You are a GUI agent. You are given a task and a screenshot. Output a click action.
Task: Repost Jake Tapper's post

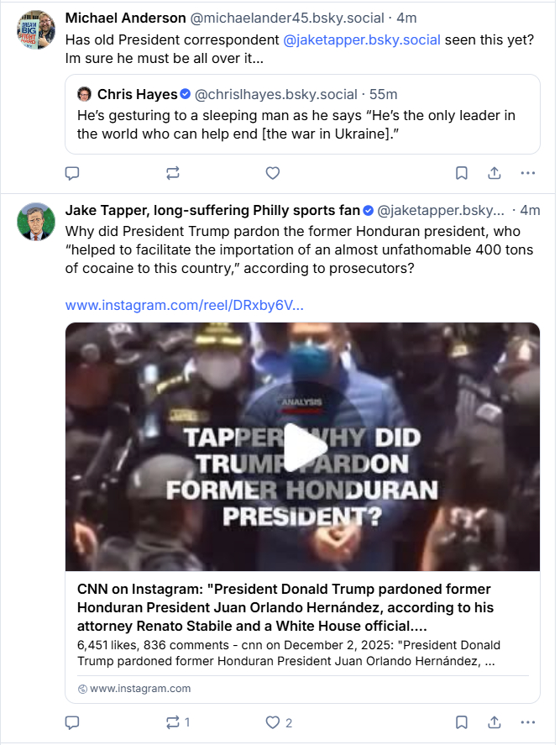pyautogui.click(x=173, y=722)
